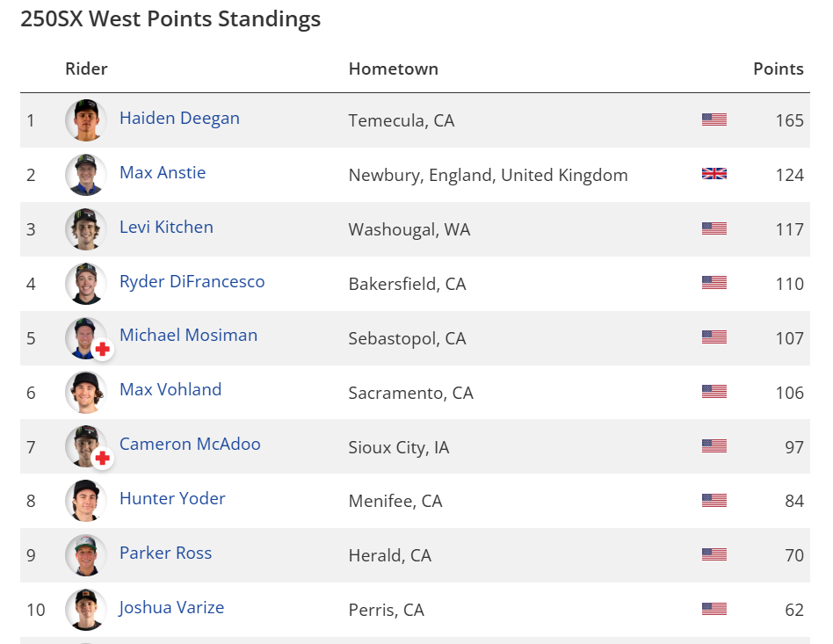833x644 pixels.
Task: Click Ryder DiFrancesco's avatar photo
Action: (86, 283)
